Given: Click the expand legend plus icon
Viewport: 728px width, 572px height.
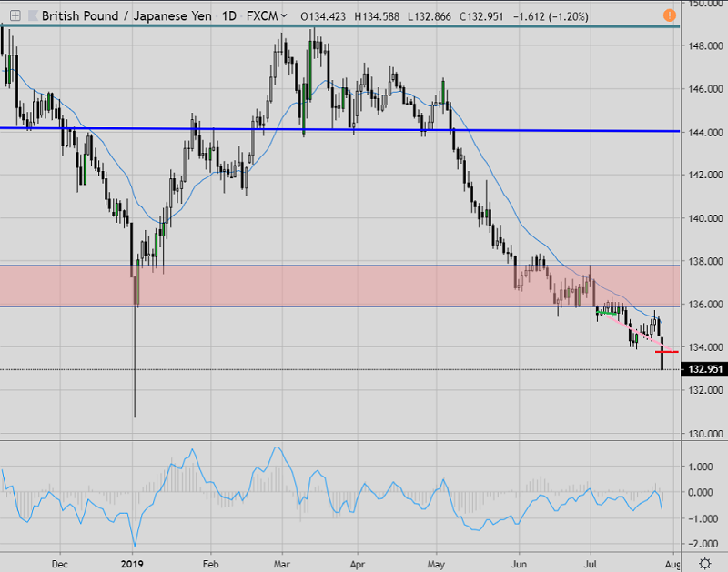Looking at the screenshot, I should click(15, 16).
